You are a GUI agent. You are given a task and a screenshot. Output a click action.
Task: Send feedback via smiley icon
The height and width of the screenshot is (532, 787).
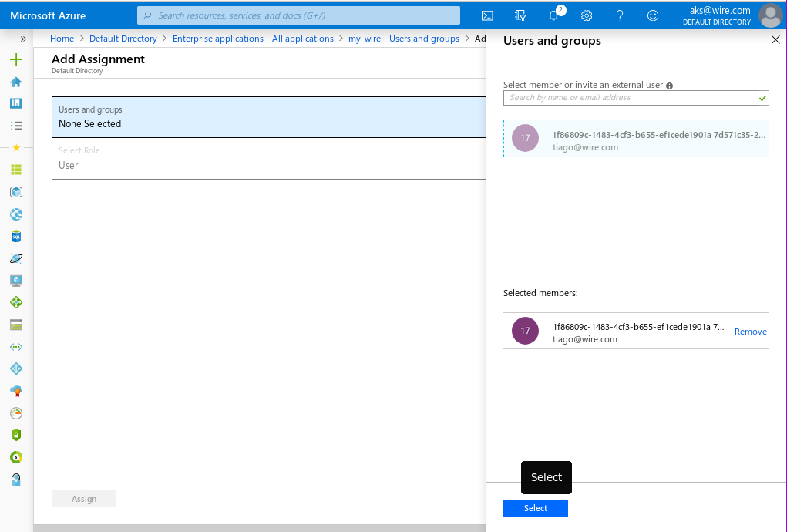653,15
